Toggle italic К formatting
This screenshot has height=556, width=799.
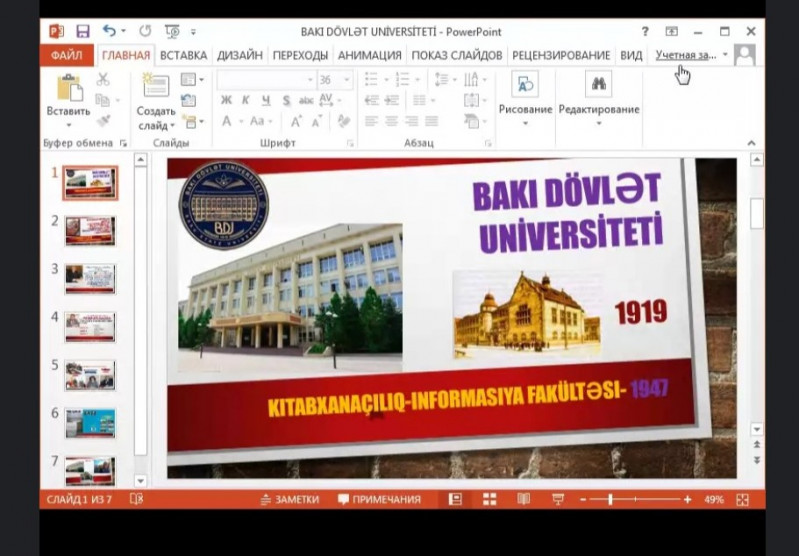coord(246,100)
